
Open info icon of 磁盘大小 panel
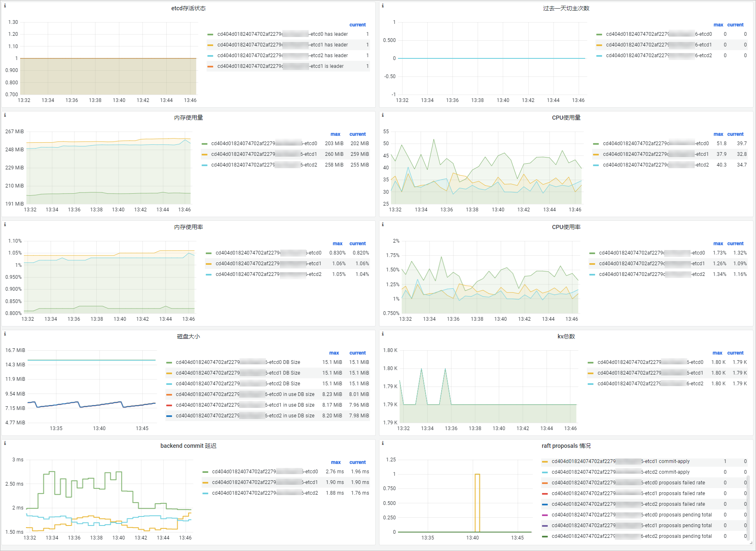coord(5,334)
